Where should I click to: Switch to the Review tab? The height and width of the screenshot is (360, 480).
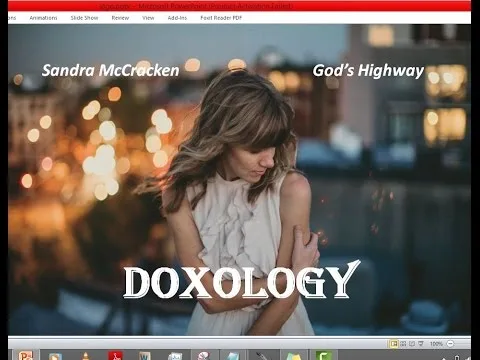(120, 18)
